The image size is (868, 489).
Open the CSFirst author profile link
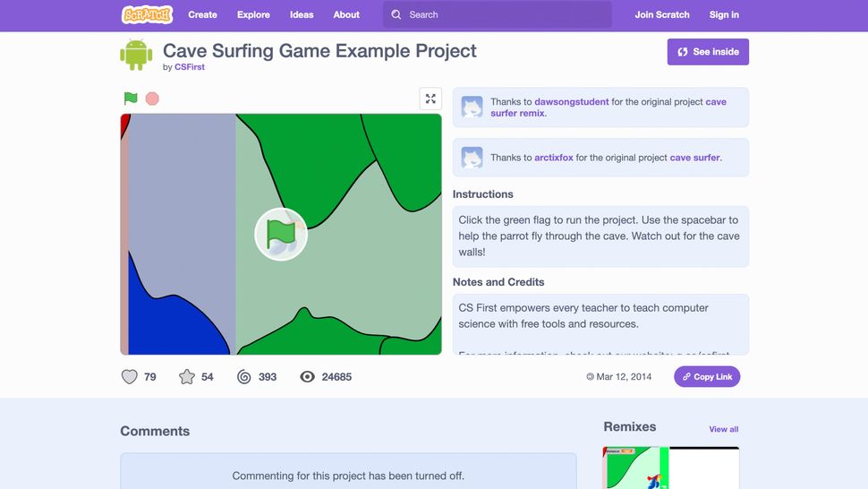pos(190,67)
